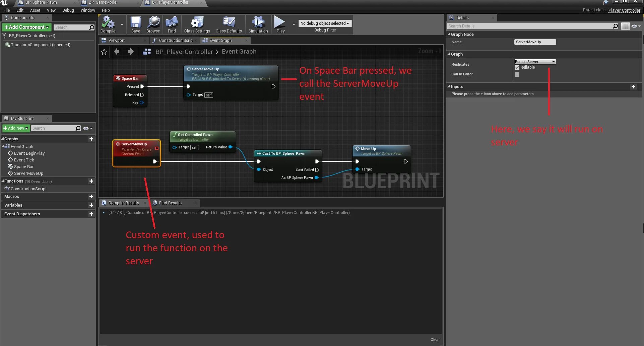644x346 pixels.
Task: Click the favorite star in graph bar
Action: 104,52
